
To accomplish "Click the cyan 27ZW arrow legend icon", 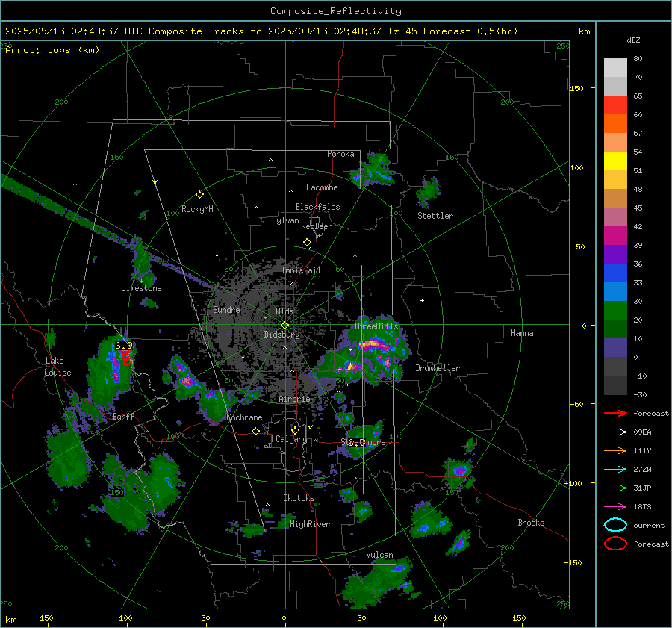I will tap(615, 470).
